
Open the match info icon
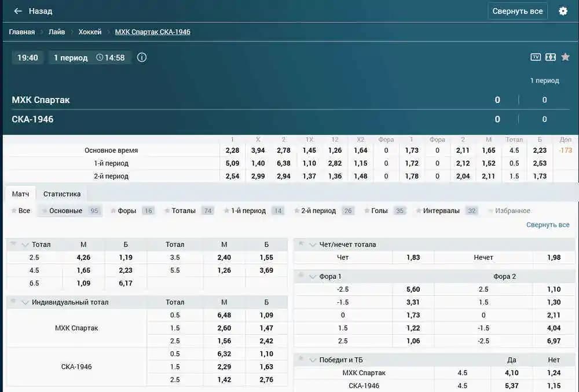pyautogui.click(x=142, y=57)
